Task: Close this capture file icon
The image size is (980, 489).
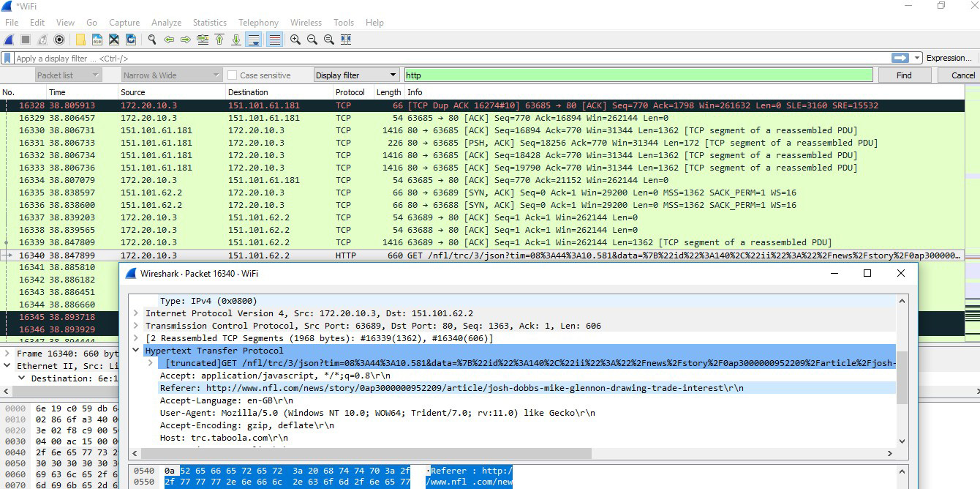Action: click(x=114, y=40)
